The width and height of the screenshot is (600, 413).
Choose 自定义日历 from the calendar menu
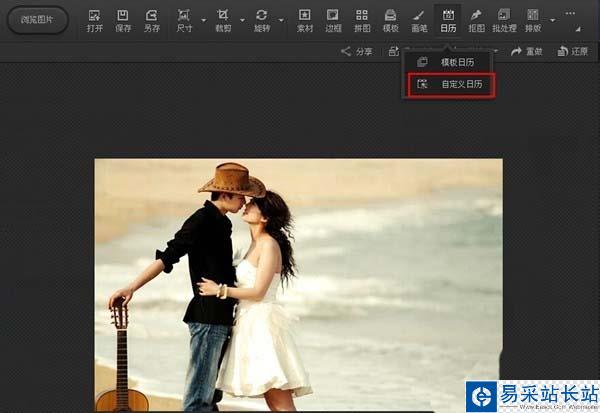[451, 85]
